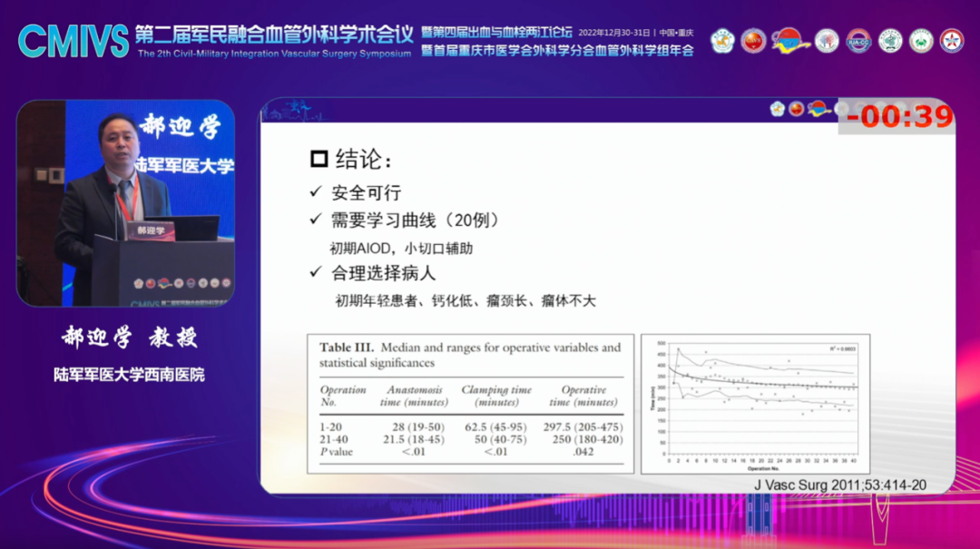Viewport: 980px width, 549px height.
Task: Click the CMIVS conference logo
Action: click(x=73, y=41)
